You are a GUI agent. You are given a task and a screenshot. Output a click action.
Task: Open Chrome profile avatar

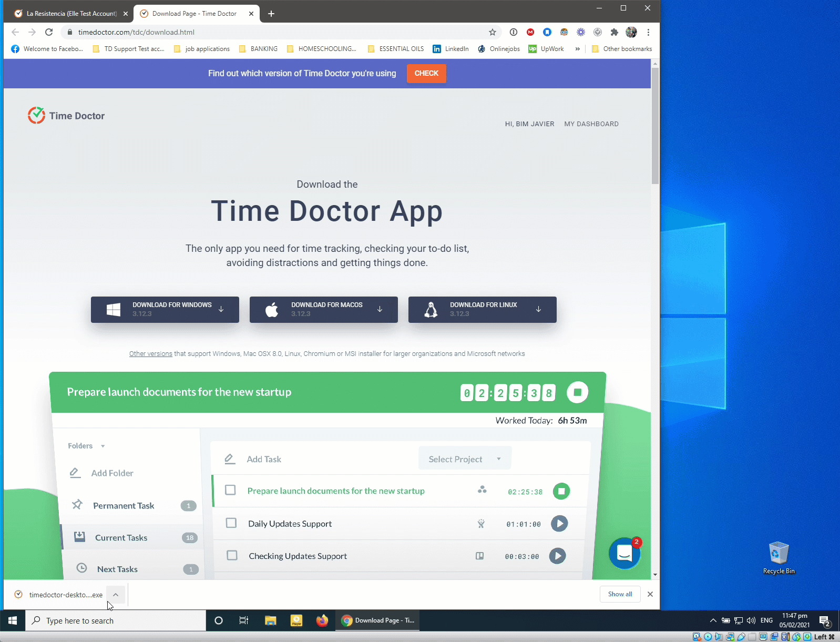pyautogui.click(x=631, y=32)
